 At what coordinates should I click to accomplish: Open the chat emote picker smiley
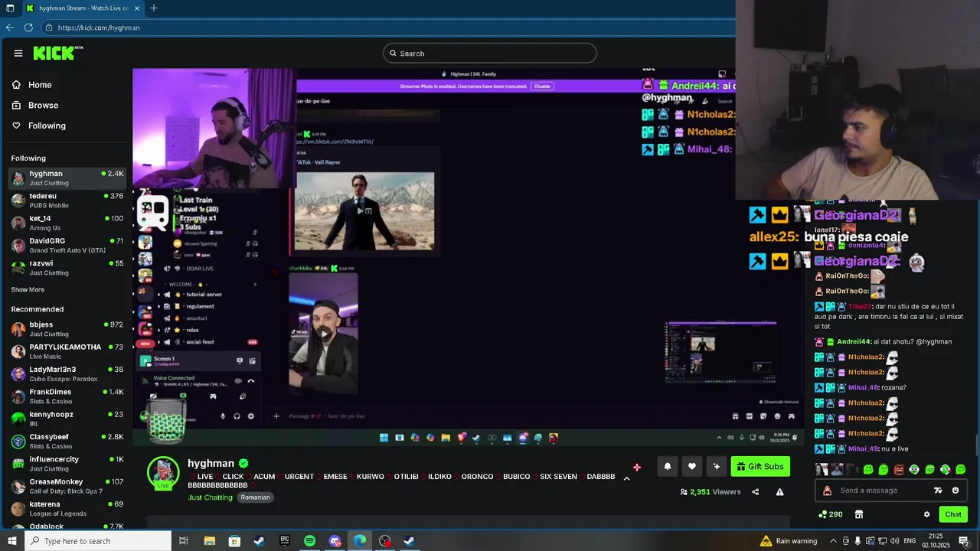(x=955, y=491)
